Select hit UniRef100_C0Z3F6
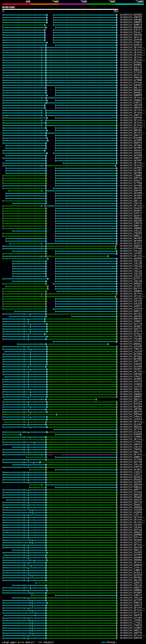This screenshot has height=644, width=146. click(x=131, y=341)
